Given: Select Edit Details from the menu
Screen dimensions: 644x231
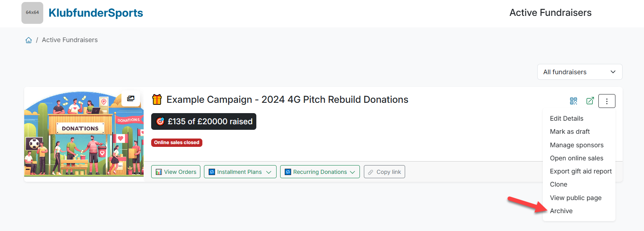Looking at the screenshot, I should pyautogui.click(x=566, y=118).
